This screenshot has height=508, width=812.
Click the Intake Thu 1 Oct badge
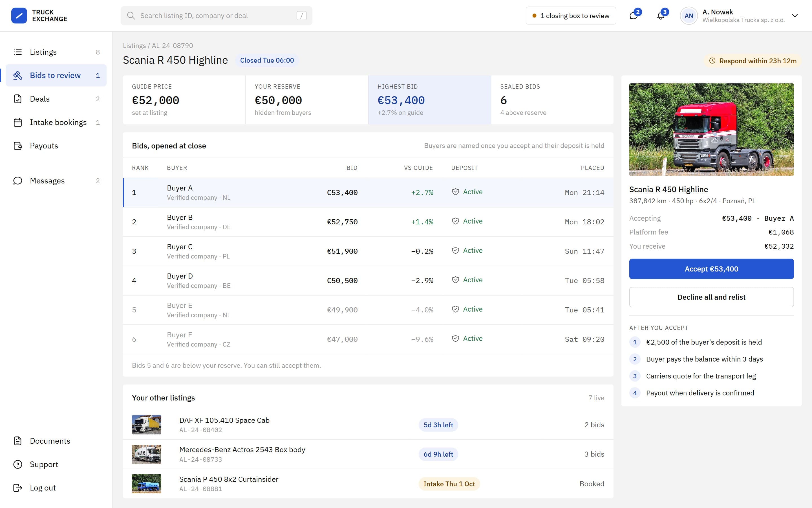[449, 484]
